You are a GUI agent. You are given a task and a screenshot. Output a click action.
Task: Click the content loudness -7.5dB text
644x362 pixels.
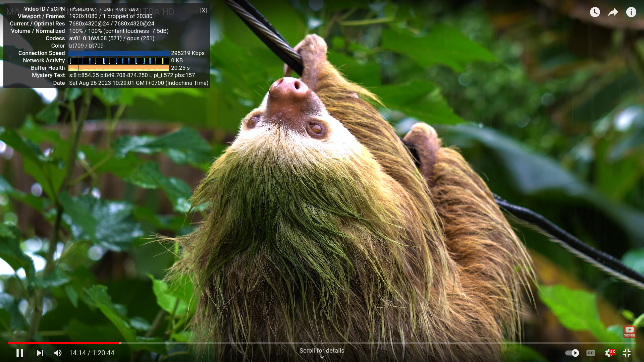(x=136, y=31)
